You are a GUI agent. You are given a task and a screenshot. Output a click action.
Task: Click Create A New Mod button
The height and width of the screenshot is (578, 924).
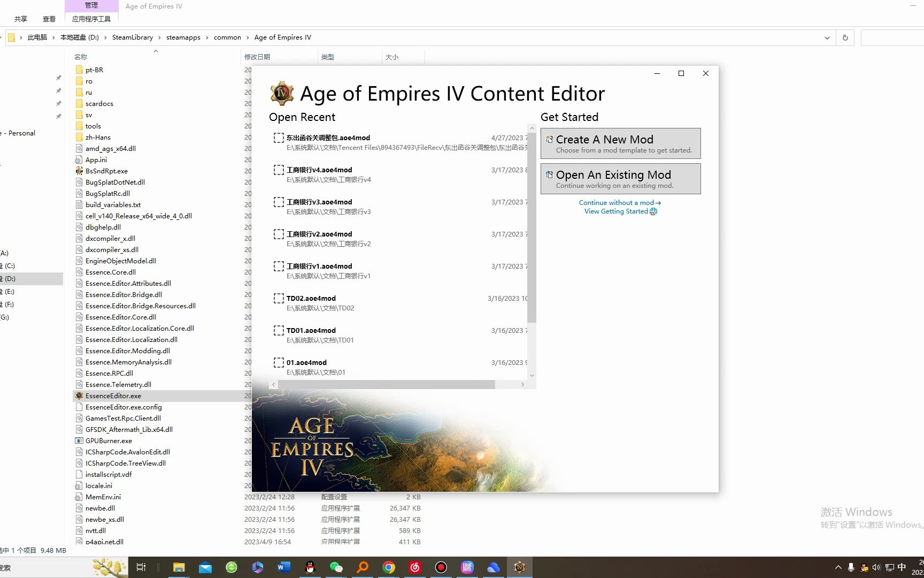620,143
